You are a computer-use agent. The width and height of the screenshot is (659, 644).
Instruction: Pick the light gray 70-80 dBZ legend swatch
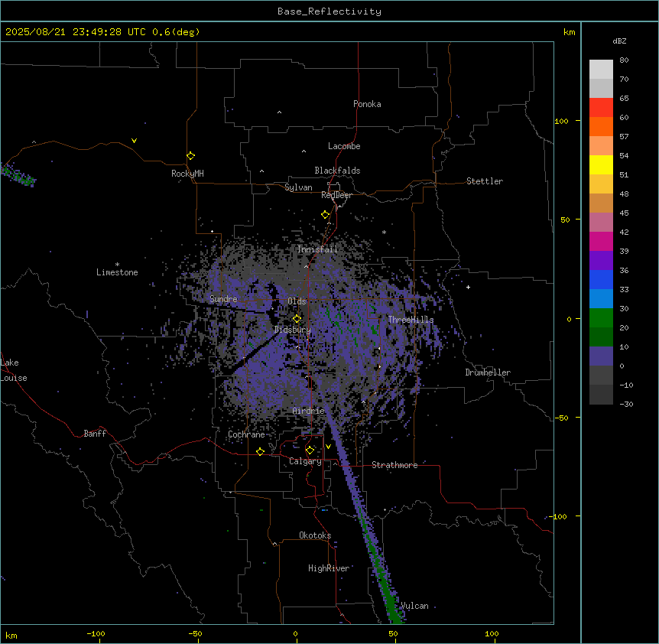point(601,70)
